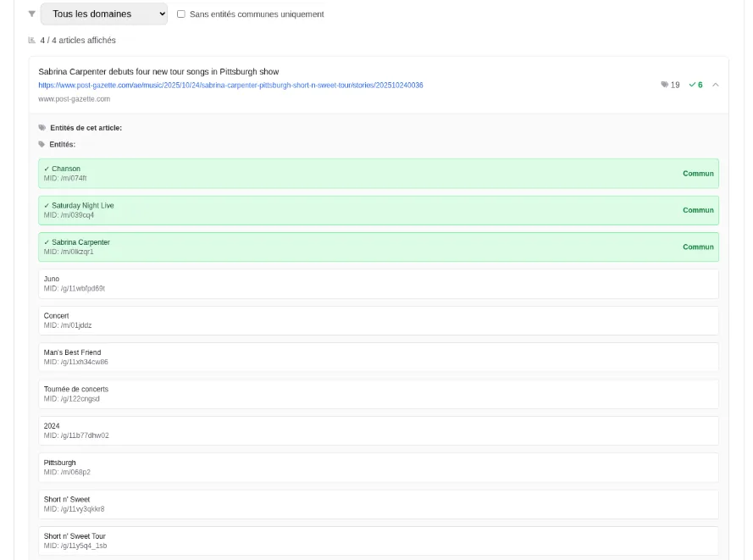Select the 'Concert' entity row
Screen dimensions: 753x560
(x=379, y=320)
